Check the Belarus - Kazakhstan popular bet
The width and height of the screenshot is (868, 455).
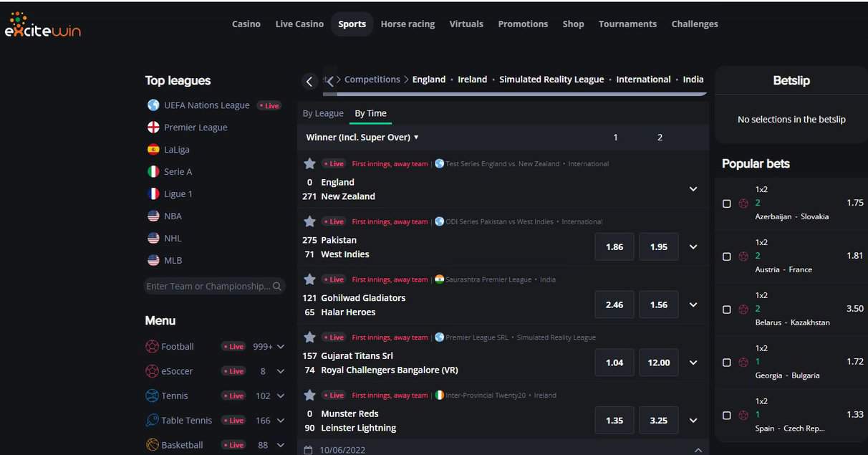pyautogui.click(x=727, y=310)
